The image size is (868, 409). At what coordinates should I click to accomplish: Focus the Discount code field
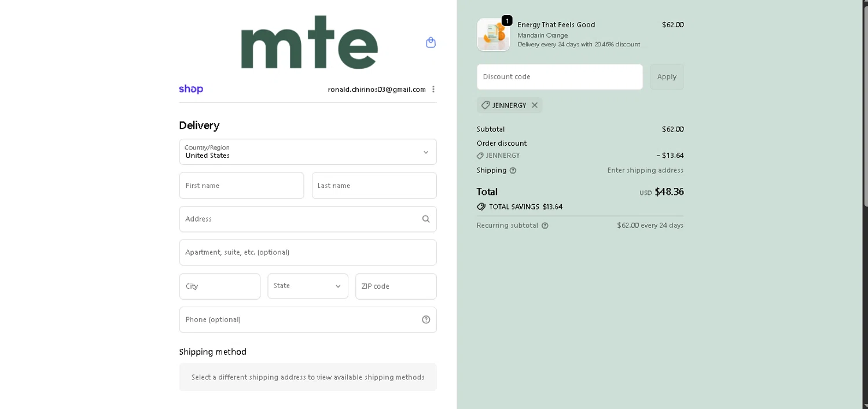point(560,77)
